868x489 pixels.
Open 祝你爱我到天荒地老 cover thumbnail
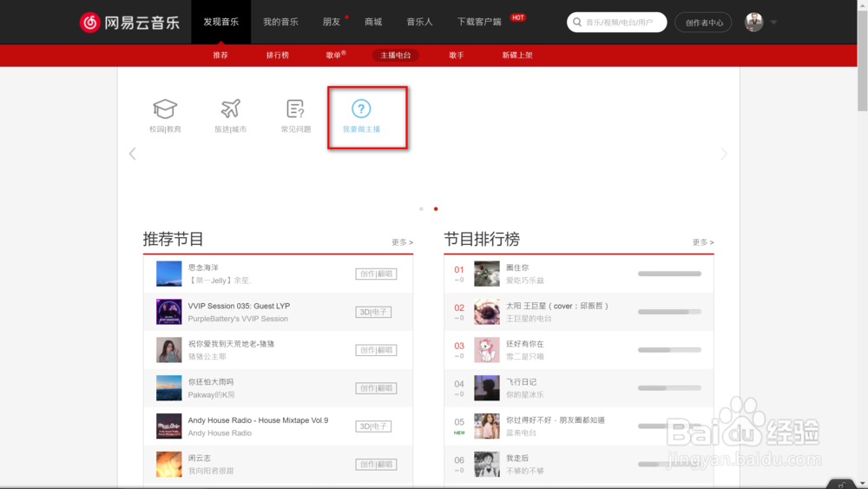coord(169,350)
